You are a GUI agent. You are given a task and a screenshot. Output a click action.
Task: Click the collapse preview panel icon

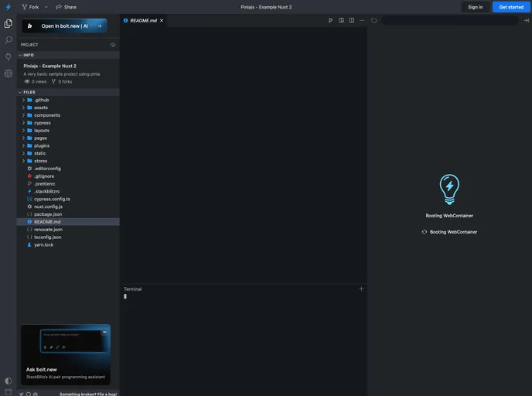[x=527, y=20]
